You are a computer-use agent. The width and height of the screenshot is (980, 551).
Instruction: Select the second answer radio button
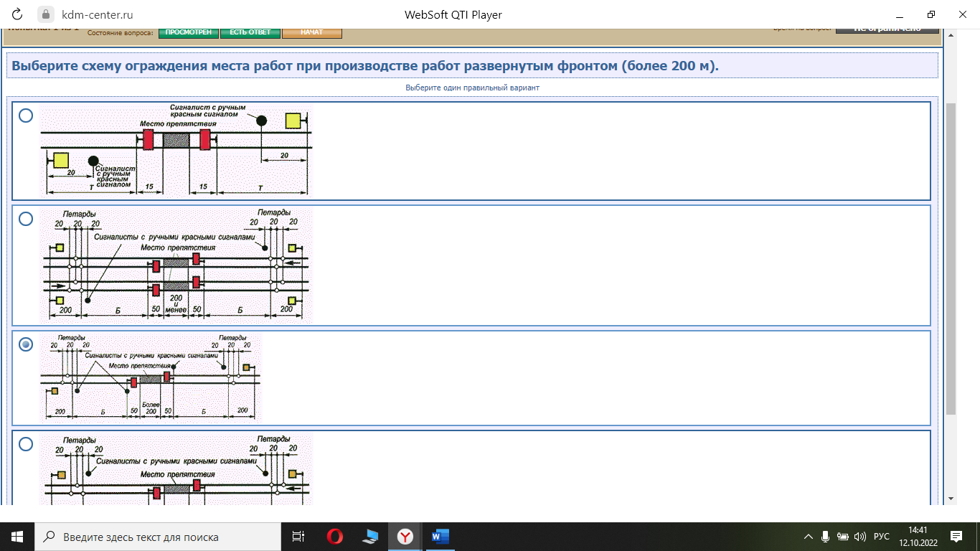point(26,219)
